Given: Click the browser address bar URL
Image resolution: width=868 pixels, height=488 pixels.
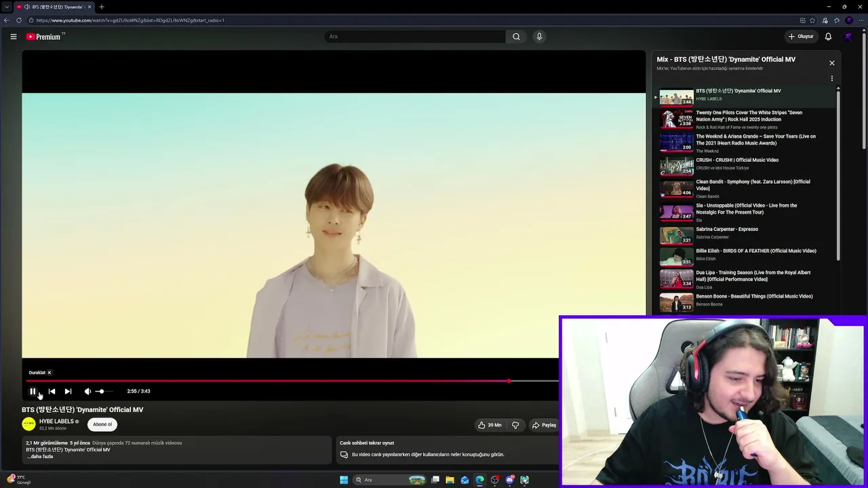Looking at the screenshot, I should tap(130, 20).
